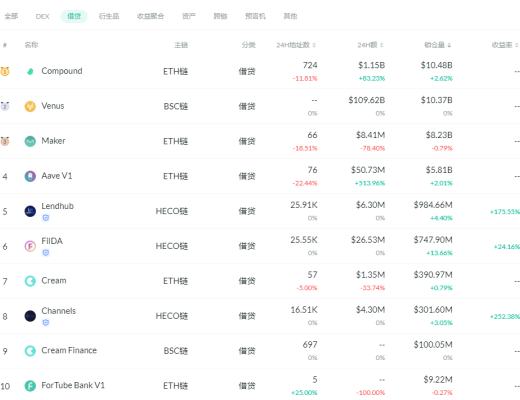Viewport: 520px width, 400px height.
Task: Click Maker's $8.23B locked value
Action: (x=439, y=135)
